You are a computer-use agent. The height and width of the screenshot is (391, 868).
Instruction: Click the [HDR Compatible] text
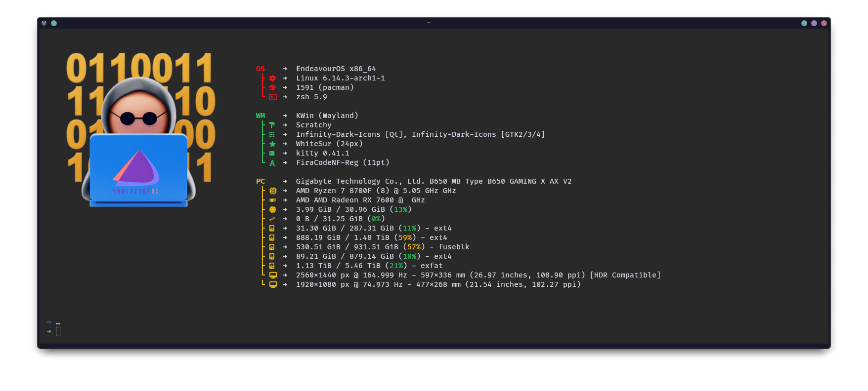(625, 275)
